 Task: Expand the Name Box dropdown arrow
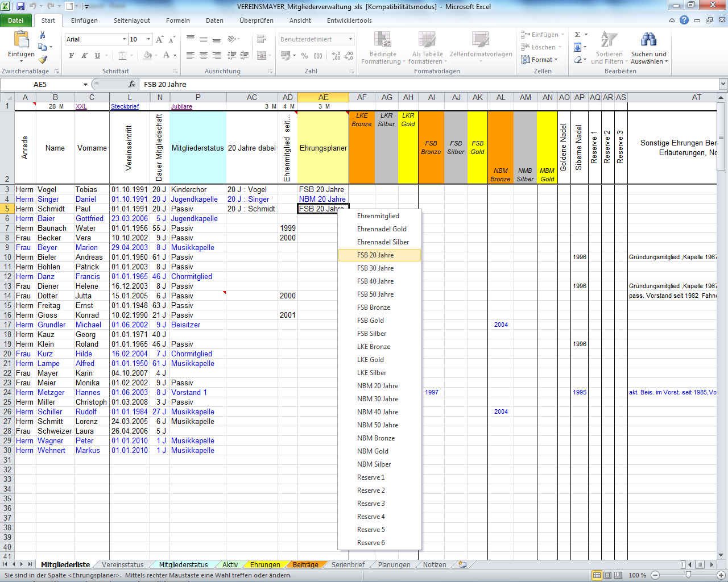pos(85,84)
